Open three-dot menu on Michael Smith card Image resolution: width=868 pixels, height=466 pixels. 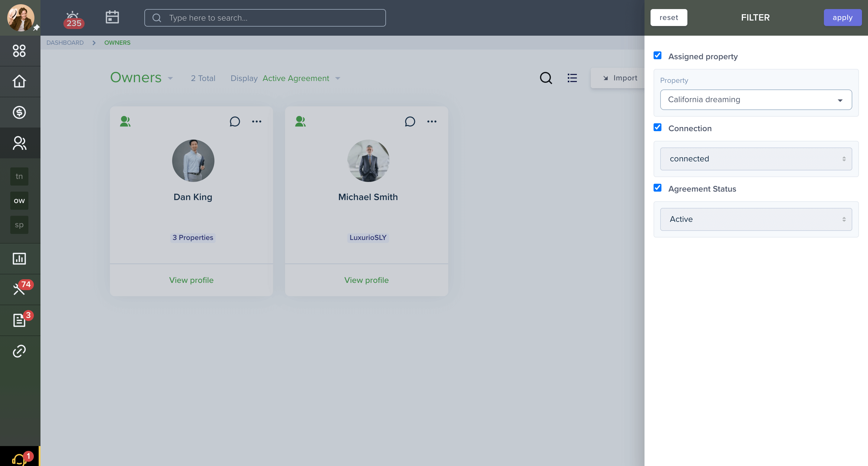(x=432, y=121)
